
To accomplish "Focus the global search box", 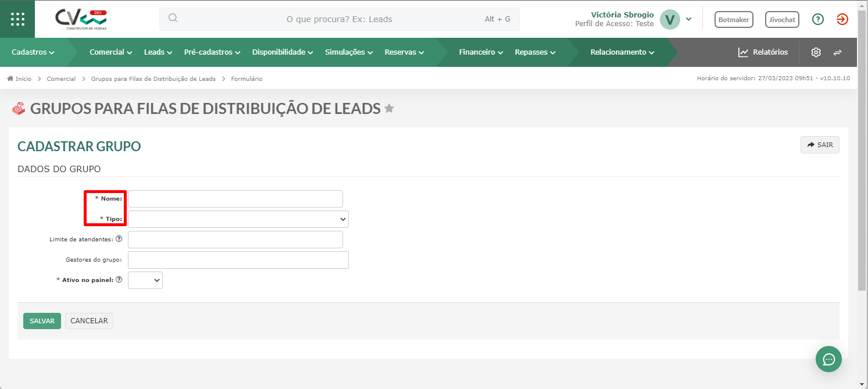I will [340, 19].
